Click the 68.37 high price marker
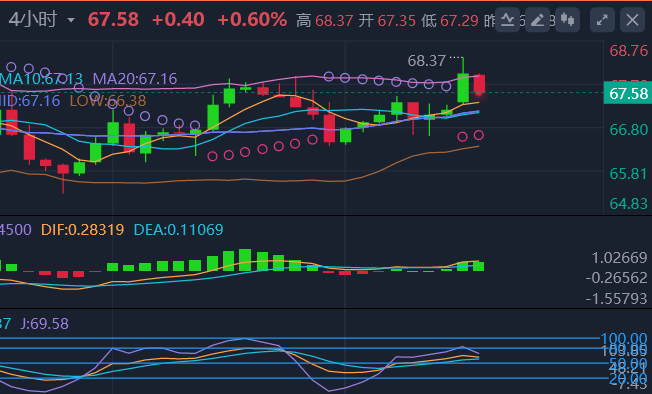The width and height of the screenshot is (652, 394). point(427,61)
